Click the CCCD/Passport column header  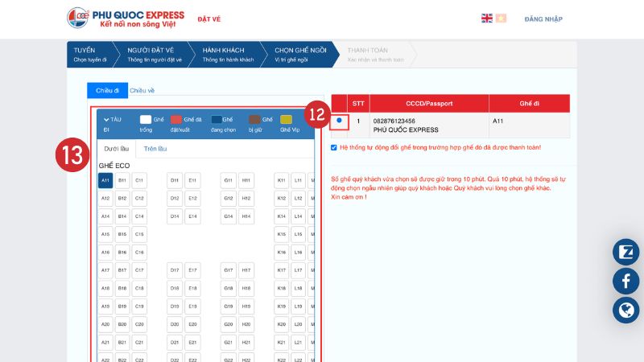pos(429,104)
